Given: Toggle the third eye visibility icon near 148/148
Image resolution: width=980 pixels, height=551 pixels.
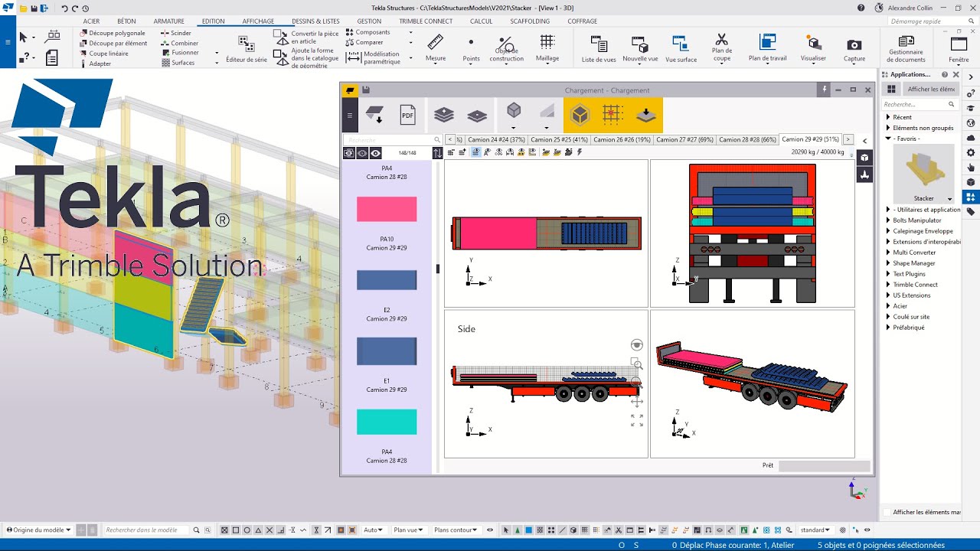Looking at the screenshot, I should [375, 153].
